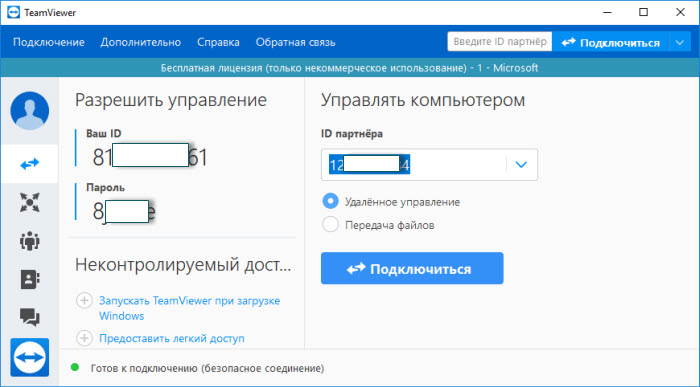This screenshot has height=387, width=700.
Task: Open dropdown arrow next to top Подключиться
Action: 679,42
